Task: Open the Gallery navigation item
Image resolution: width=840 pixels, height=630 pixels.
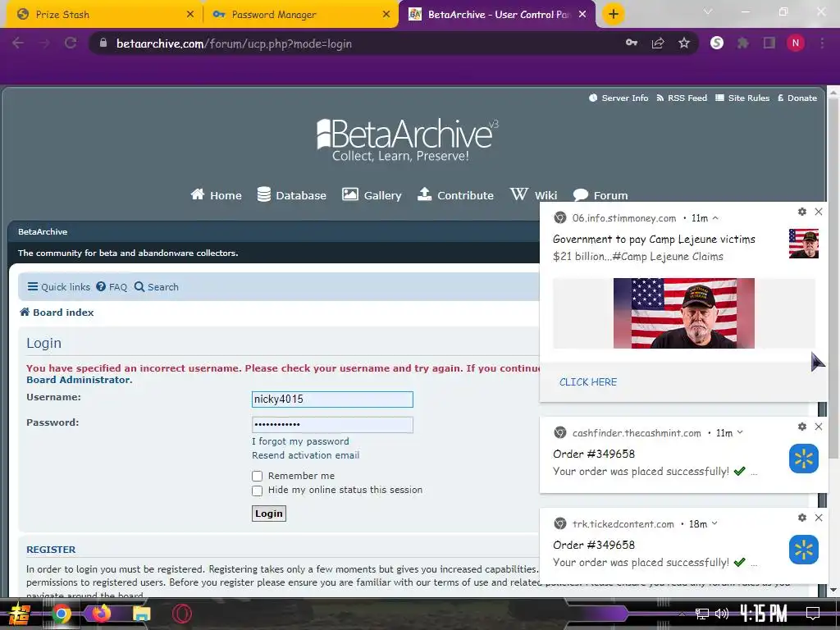Action: [372, 195]
